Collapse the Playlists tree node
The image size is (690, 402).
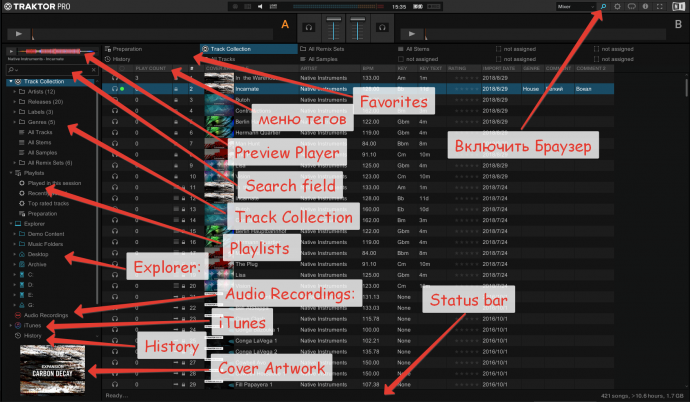pyautogui.click(x=11, y=173)
